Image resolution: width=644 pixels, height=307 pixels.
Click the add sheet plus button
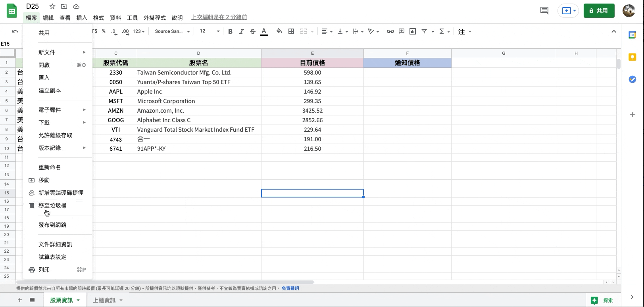(x=19, y=300)
